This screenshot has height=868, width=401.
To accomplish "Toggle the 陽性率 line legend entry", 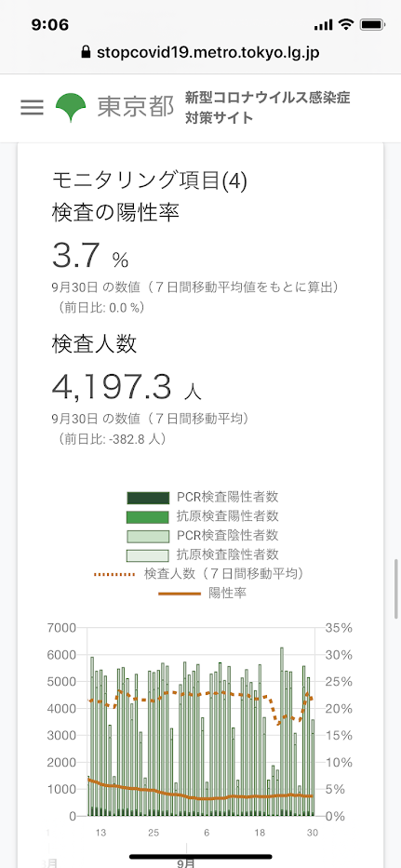I will pos(203,593).
